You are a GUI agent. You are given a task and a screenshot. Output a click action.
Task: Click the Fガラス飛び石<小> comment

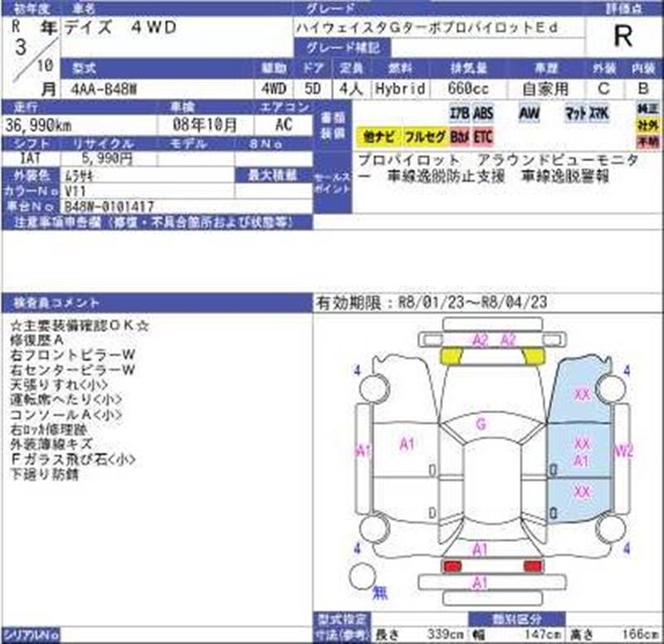pyautogui.click(x=72, y=459)
